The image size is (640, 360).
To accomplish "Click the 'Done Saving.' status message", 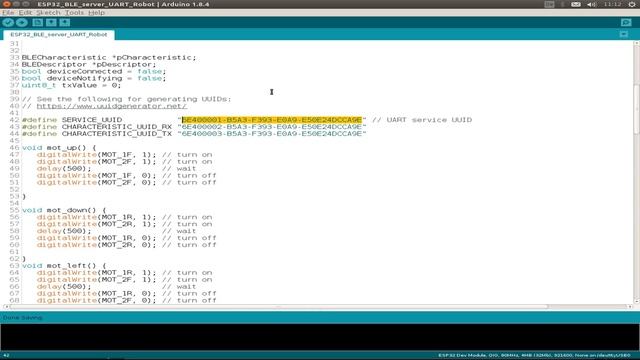I will point(23,318).
